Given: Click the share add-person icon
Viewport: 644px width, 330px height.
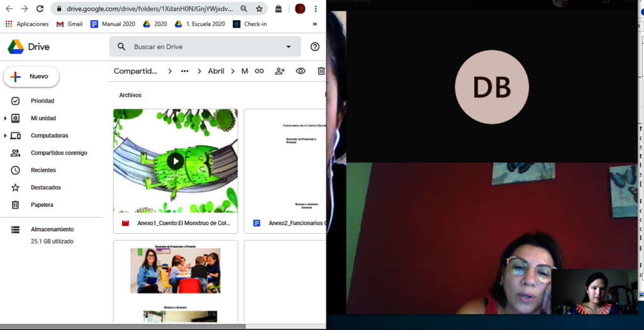Looking at the screenshot, I should coord(280,71).
